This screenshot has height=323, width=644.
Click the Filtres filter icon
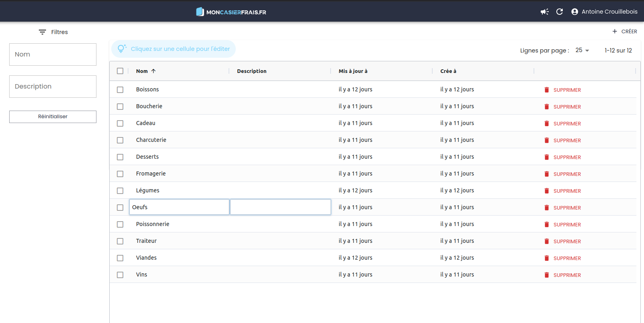click(42, 32)
